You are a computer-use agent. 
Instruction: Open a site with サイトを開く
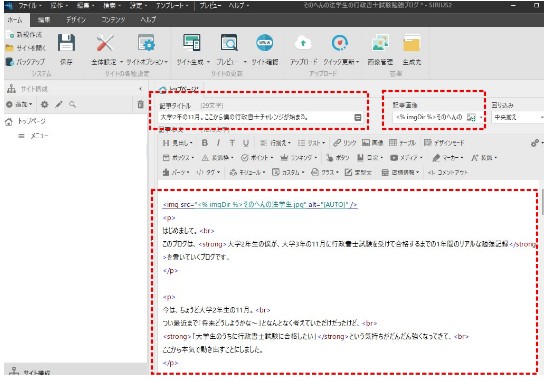(25, 48)
